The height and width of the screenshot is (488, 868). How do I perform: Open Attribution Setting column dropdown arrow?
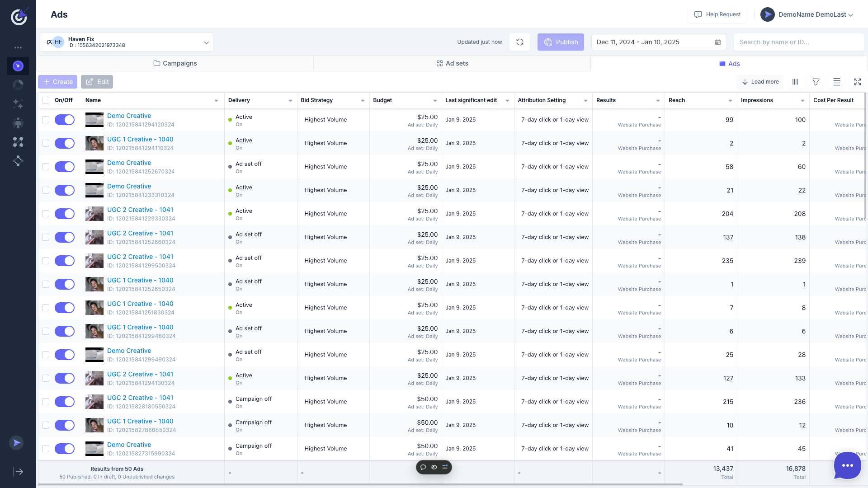click(x=585, y=100)
